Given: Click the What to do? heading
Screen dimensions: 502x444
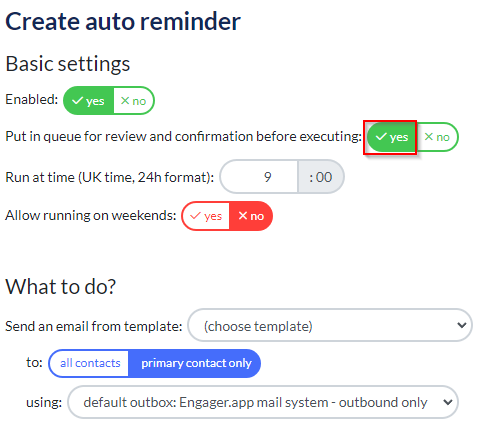Looking at the screenshot, I should coord(61,287).
